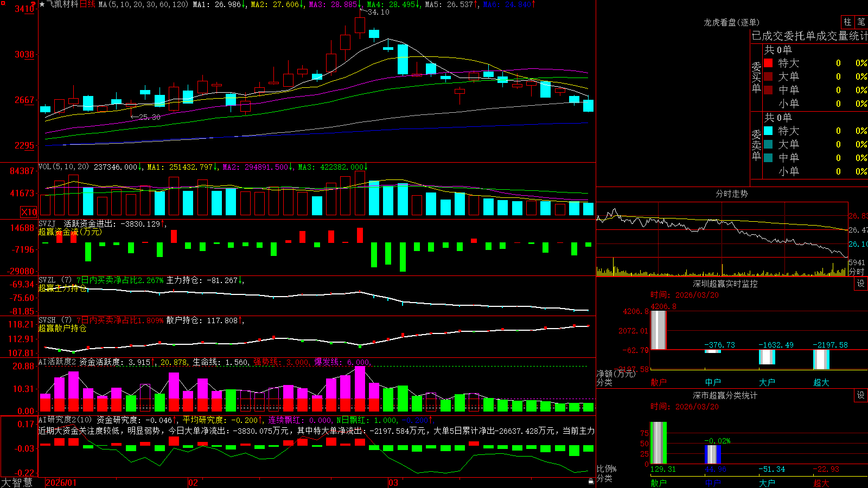Viewport: 868px width, 488px height.
Task: Open 设 settings for 深圳超赢实时监控
Action: [861, 284]
